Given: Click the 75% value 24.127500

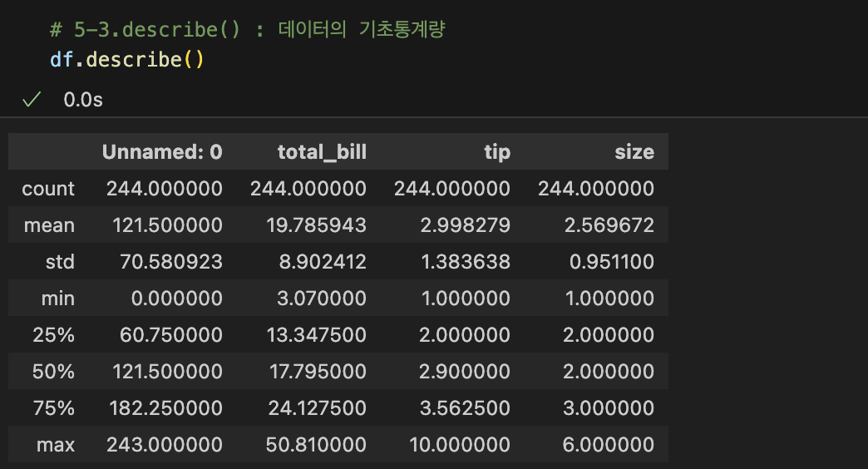Looking at the screenshot, I should [x=318, y=408].
